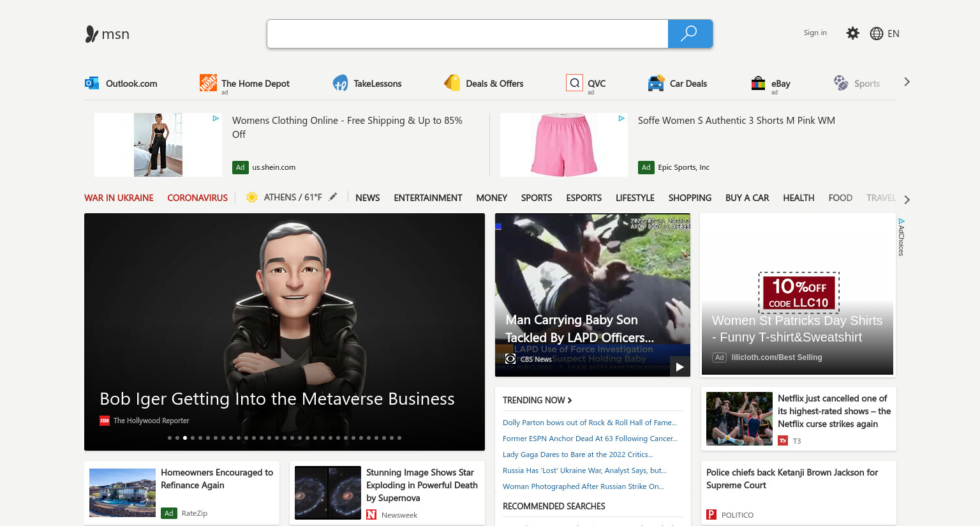Click the ATHENS / 61°F weather link
Screen dimensions: 980x526
[293, 197]
